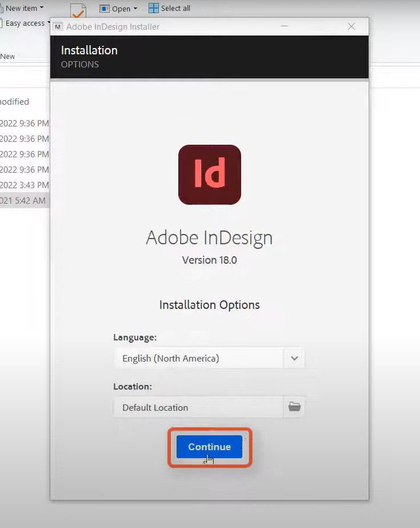This screenshot has width=420, height=528.
Task: Click the Adobe InDesign Id logo
Action: click(x=210, y=174)
